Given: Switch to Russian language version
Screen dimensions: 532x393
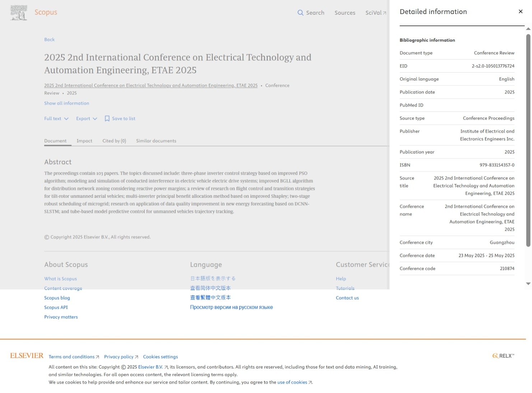Looking at the screenshot, I should pos(232,307).
